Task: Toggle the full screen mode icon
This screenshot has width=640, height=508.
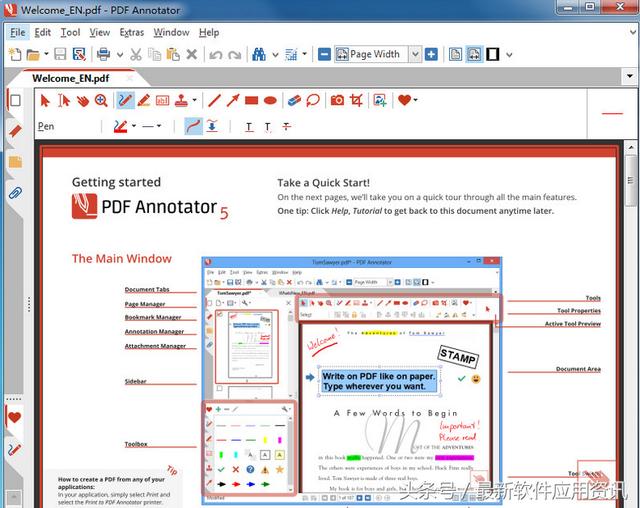Action: point(493,54)
